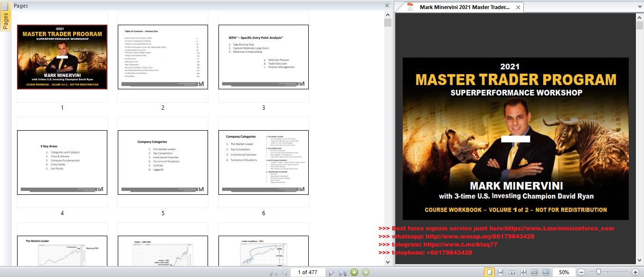Screen dimensions: 644x277
Task: Click the thumbnail panel scrollbar up arrow
Action: 388,15
